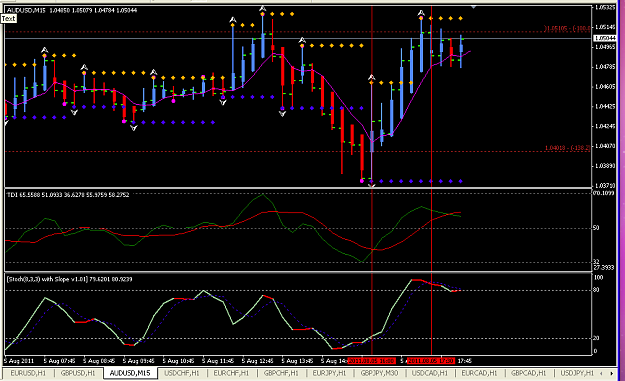Image resolution: width=625 pixels, height=381 pixels.
Task: Click the 27.3933 TDI scale value
Action: pyautogui.click(x=603, y=267)
